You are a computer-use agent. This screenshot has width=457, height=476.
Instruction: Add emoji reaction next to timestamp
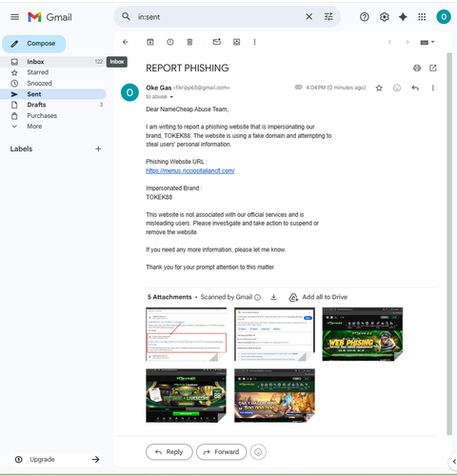click(397, 88)
